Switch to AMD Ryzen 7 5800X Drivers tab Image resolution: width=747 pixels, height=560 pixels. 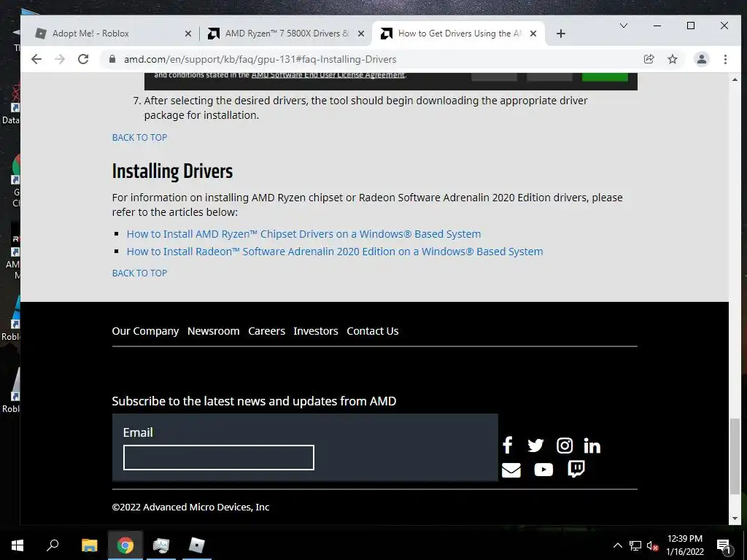286,34
